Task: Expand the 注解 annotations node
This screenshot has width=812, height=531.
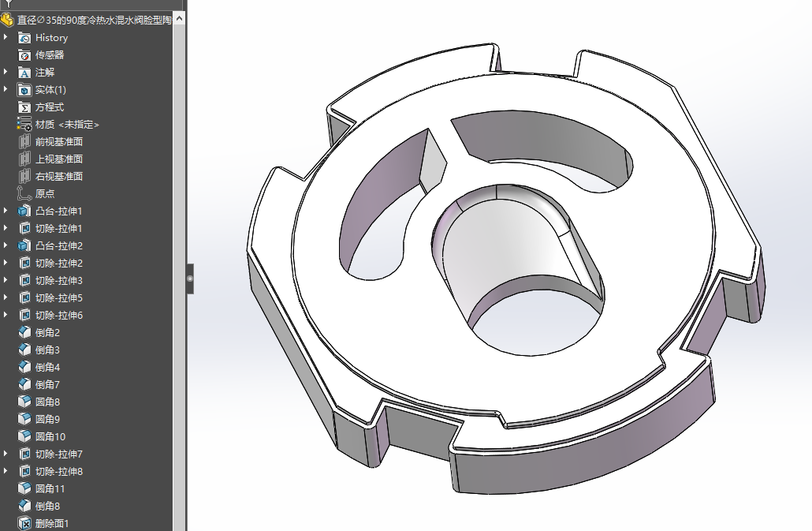Action: (6, 72)
